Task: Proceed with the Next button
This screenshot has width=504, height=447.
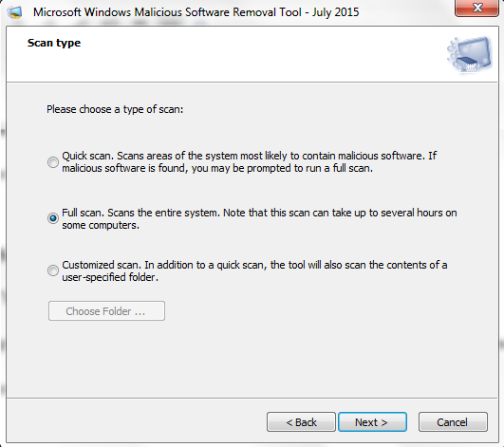Action: pyautogui.click(x=372, y=422)
